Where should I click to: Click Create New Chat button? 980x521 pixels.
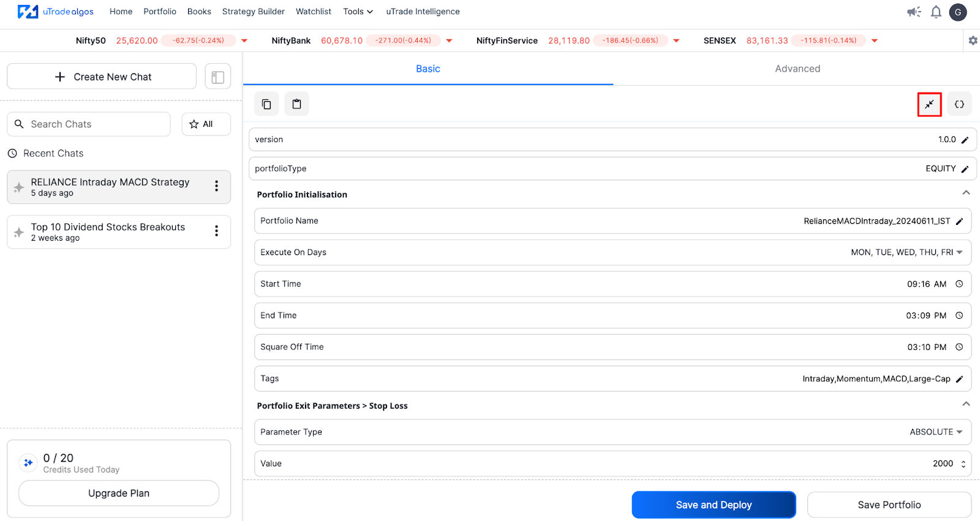(x=102, y=77)
